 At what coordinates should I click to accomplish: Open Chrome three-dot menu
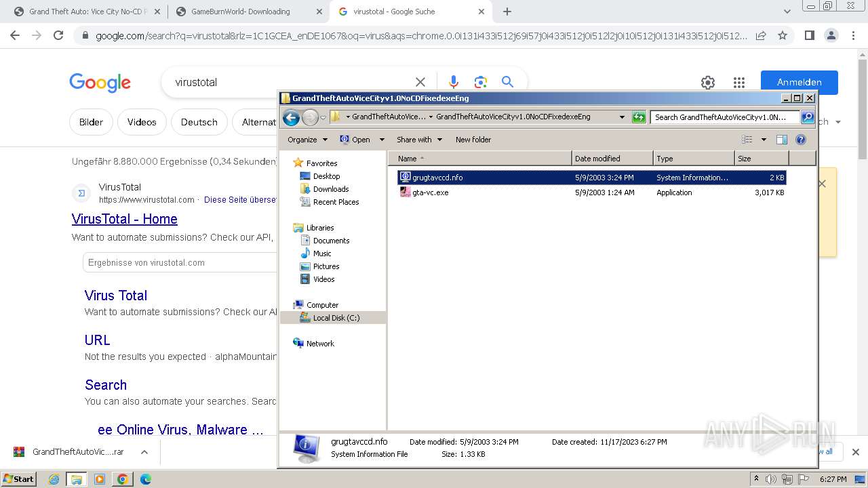tap(853, 35)
